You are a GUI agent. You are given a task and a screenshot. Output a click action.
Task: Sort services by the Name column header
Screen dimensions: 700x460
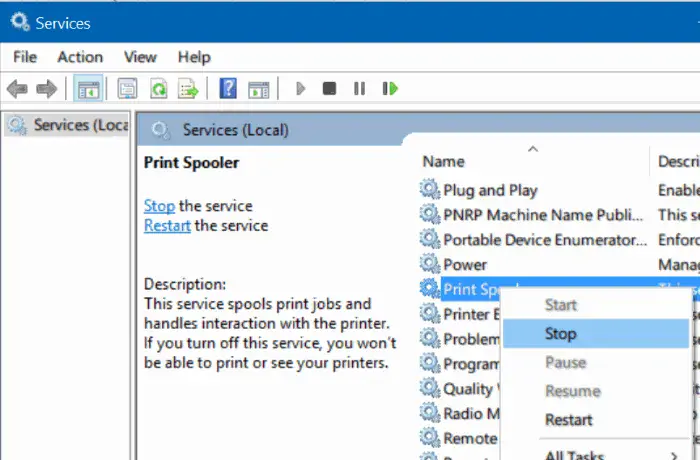point(444,161)
